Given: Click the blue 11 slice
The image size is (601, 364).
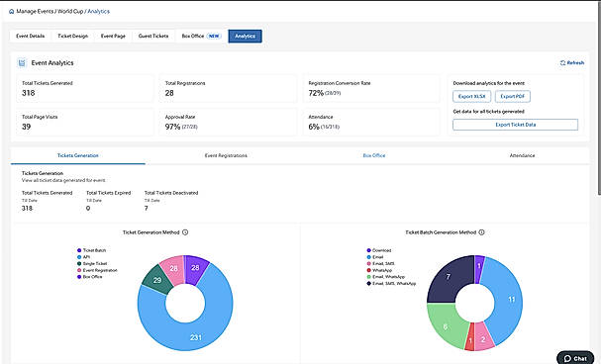Looking at the screenshot, I should (x=512, y=300).
